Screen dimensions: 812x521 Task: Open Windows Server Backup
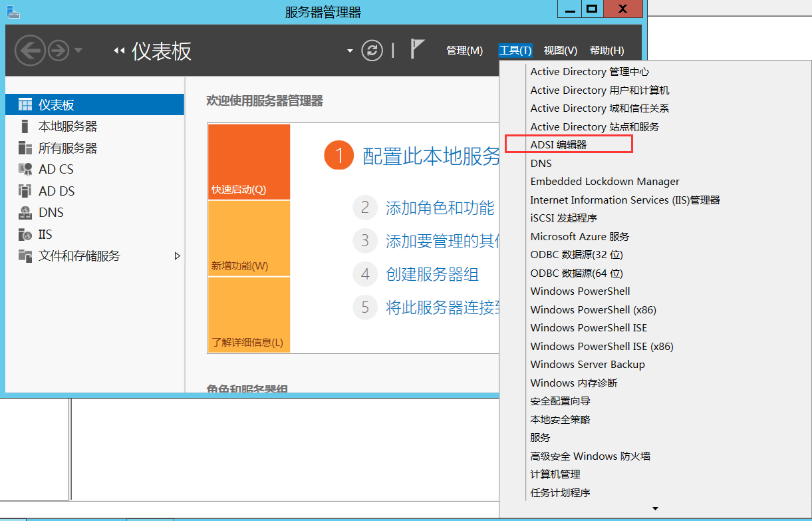coord(588,365)
